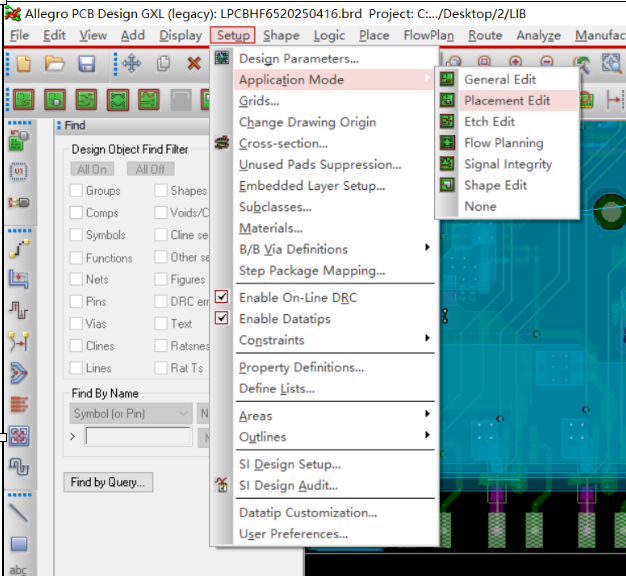626x576 pixels.
Task: Expand the Outlines submenu
Action: (x=334, y=437)
